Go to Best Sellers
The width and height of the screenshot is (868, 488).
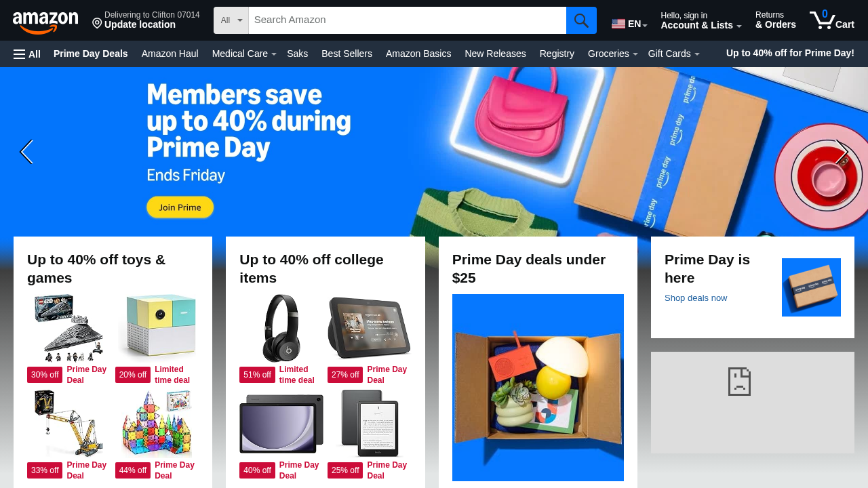(x=347, y=54)
